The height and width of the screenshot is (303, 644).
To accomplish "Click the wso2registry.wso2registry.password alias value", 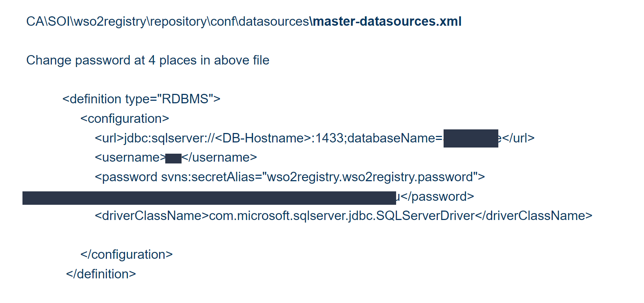I will click(x=370, y=177).
